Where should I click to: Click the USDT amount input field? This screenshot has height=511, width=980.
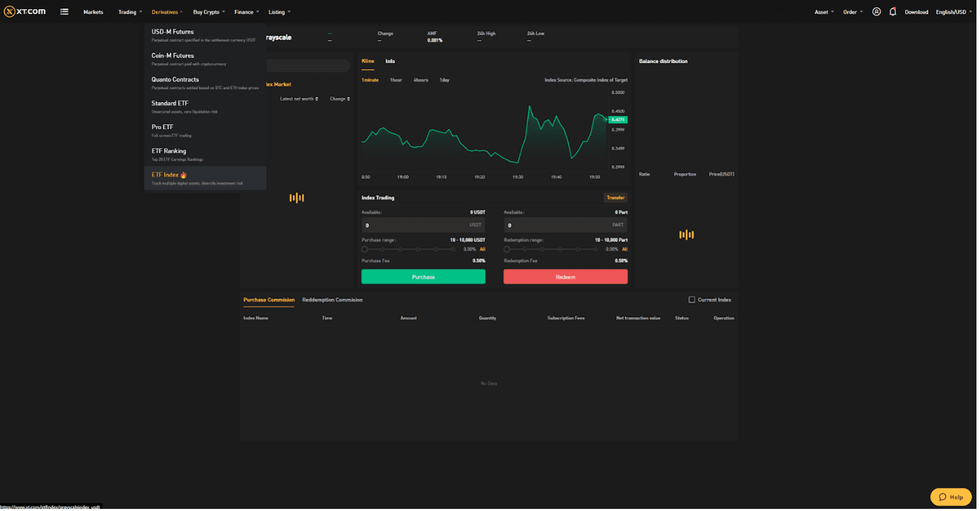(x=418, y=225)
